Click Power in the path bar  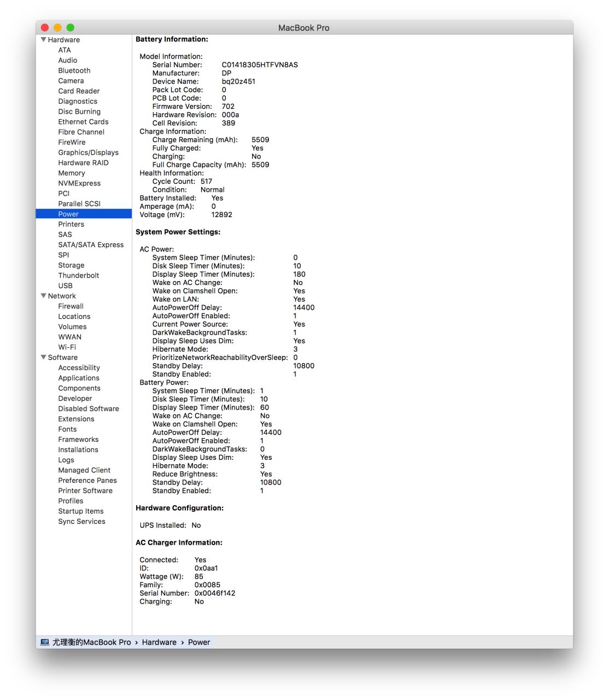click(x=199, y=642)
